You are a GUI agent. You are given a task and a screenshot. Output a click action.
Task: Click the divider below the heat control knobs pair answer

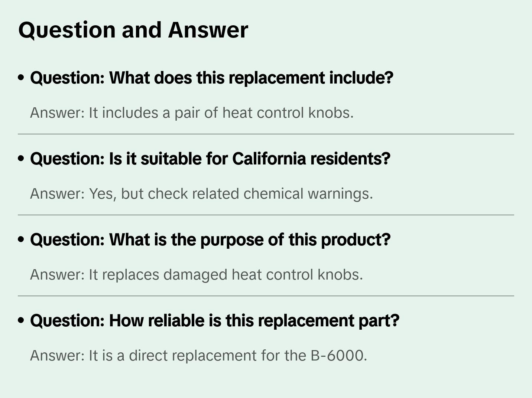coord(266,134)
